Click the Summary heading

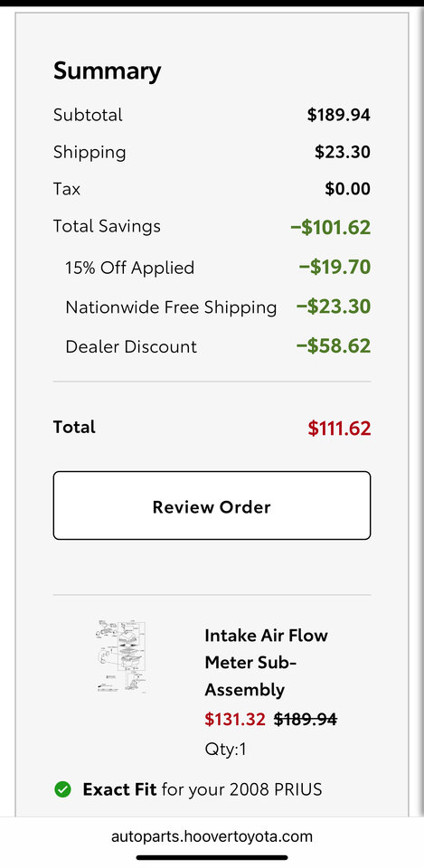coord(108,71)
